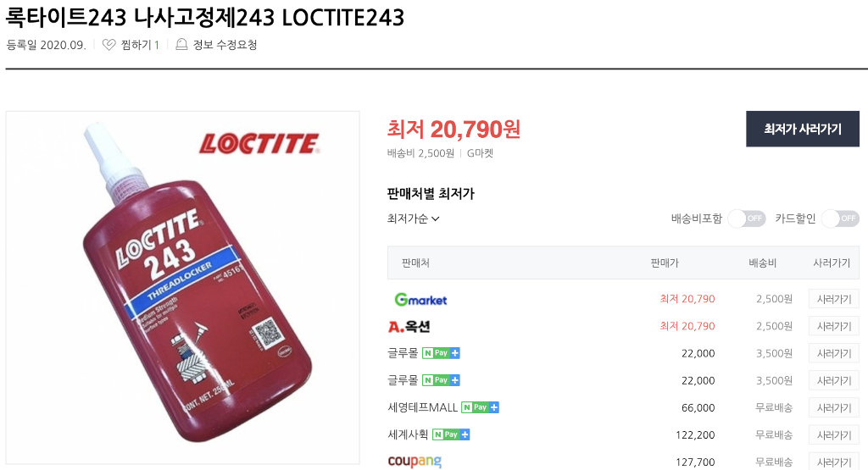Toggle the 배송비포함 switch

coord(746,218)
